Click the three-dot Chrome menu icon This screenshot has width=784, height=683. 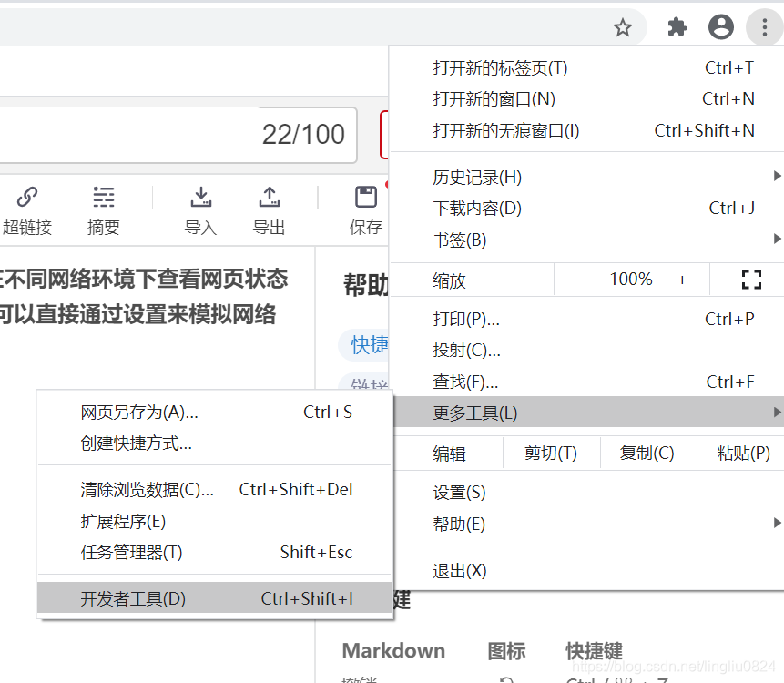click(x=764, y=27)
